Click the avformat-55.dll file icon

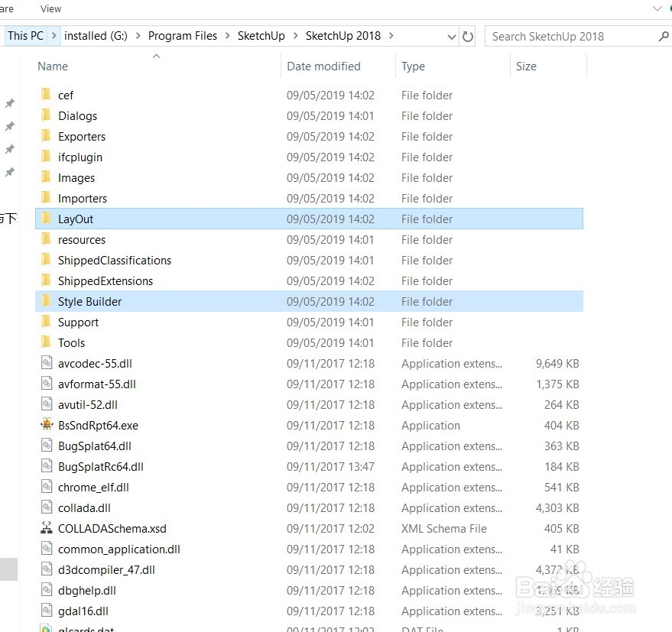pos(47,383)
